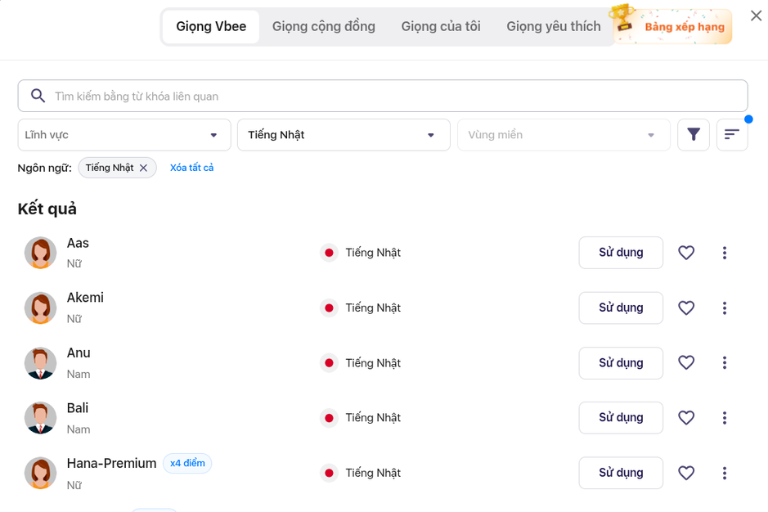The image size is (768, 512).
Task: Favorite the Hana-Premium voice
Action: click(686, 473)
